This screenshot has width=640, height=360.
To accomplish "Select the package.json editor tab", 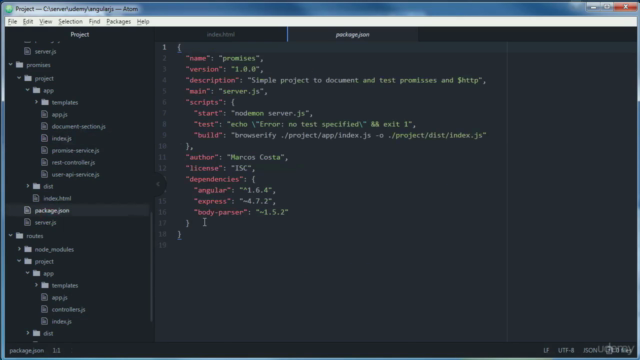I will click(353, 34).
